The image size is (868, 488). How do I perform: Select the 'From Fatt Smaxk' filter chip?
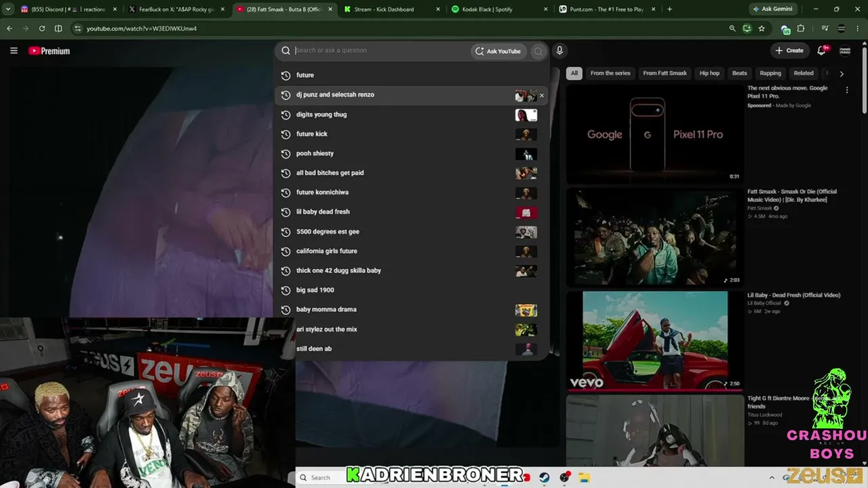665,73
